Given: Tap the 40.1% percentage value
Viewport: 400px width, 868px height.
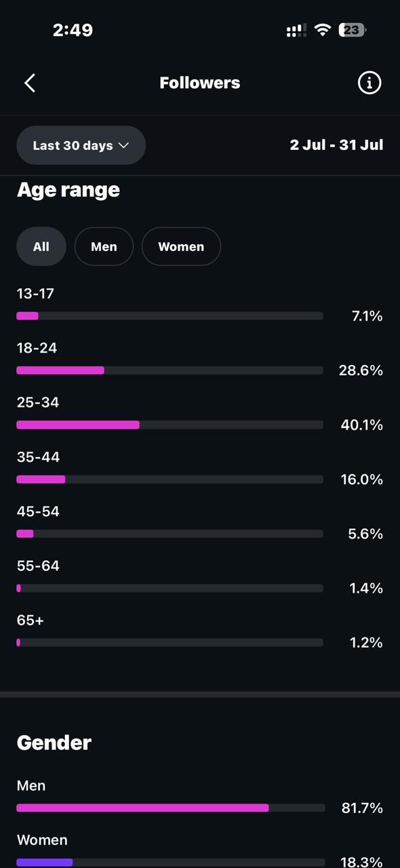Looking at the screenshot, I should [362, 425].
